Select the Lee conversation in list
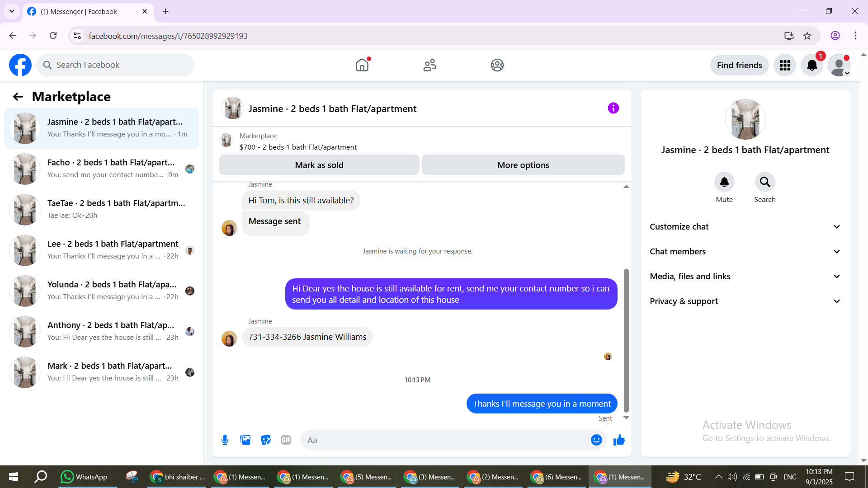The image size is (868, 488). coord(102,250)
